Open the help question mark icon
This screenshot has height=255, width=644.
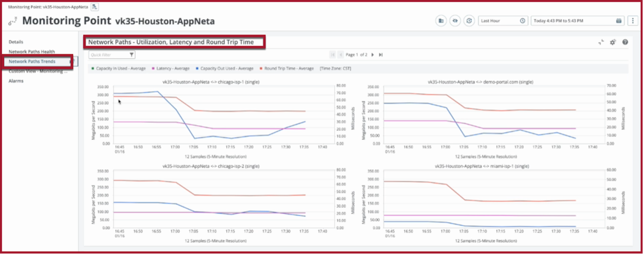tap(625, 42)
